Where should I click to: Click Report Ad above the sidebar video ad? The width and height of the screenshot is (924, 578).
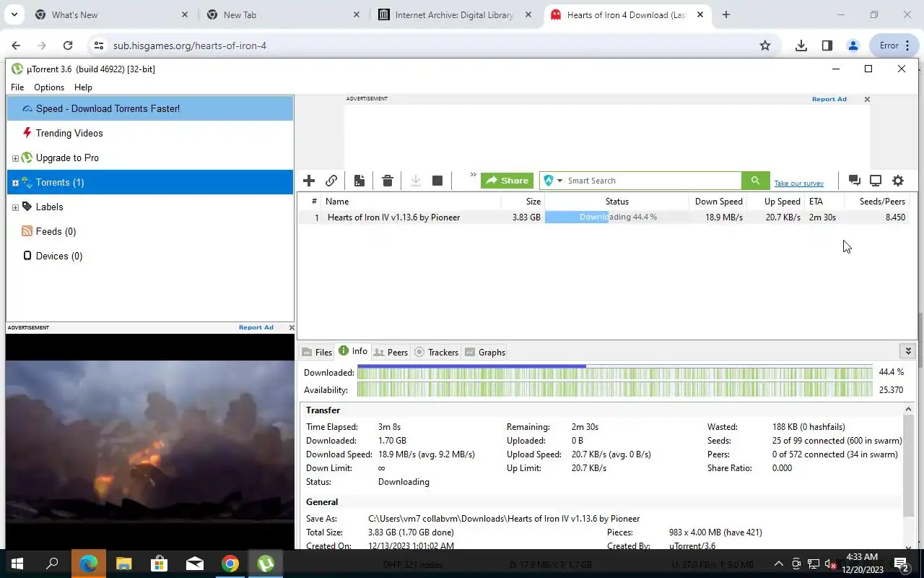[256, 327]
